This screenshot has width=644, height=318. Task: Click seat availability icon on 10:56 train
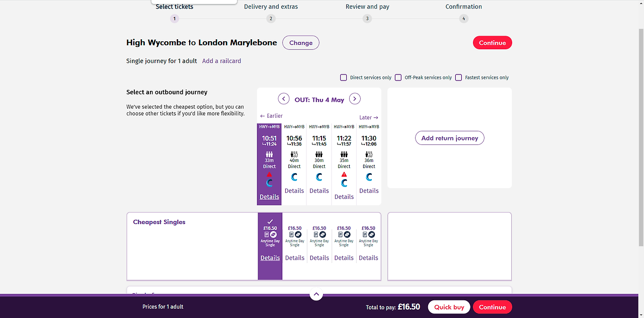294,154
